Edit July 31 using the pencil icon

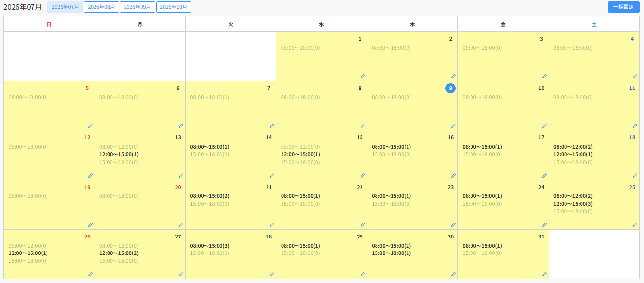coord(544,274)
